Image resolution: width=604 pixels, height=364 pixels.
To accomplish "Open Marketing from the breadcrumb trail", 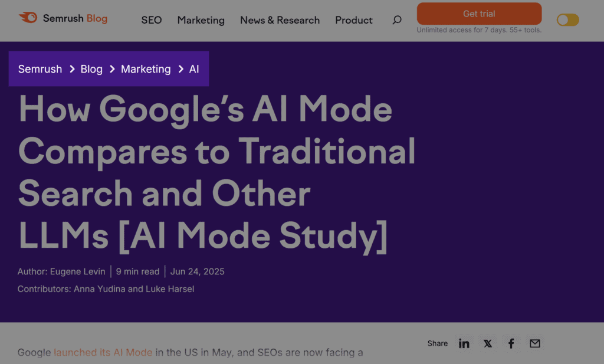I will 146,69.
